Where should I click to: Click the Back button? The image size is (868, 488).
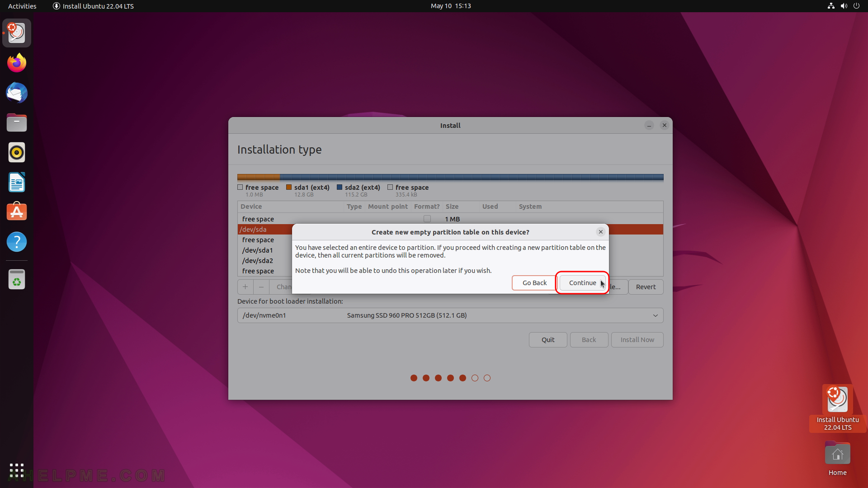589,340
